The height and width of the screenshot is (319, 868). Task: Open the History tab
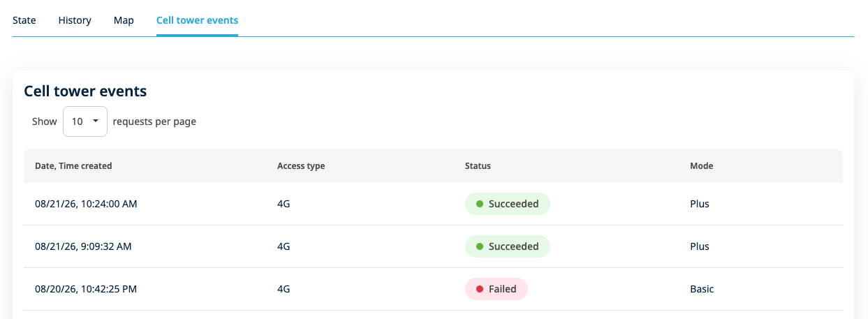75,20
